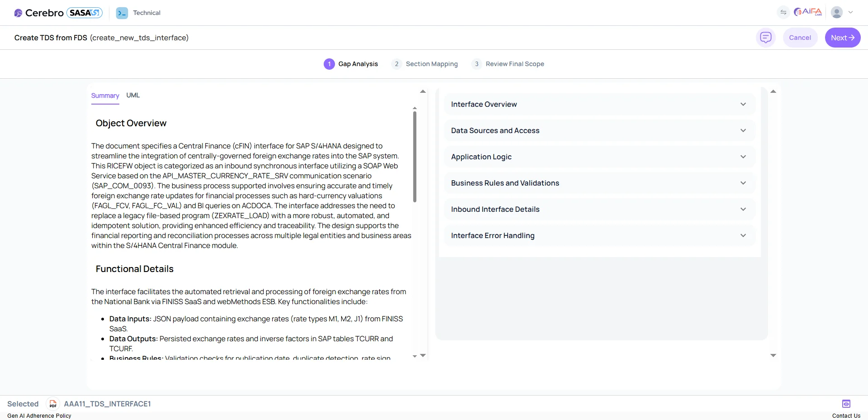
Task: Open the AiFA Labs logo
Action: pos(808,12)
